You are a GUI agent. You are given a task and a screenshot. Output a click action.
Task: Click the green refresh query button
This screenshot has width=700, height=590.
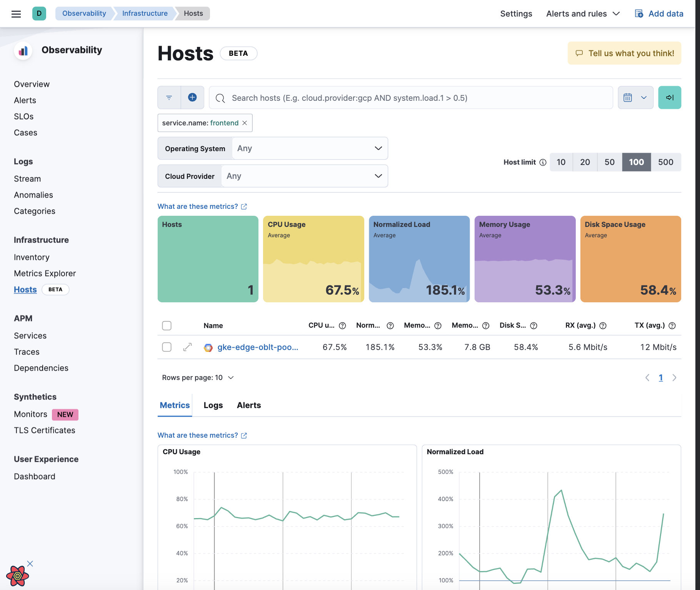point(670,98)
